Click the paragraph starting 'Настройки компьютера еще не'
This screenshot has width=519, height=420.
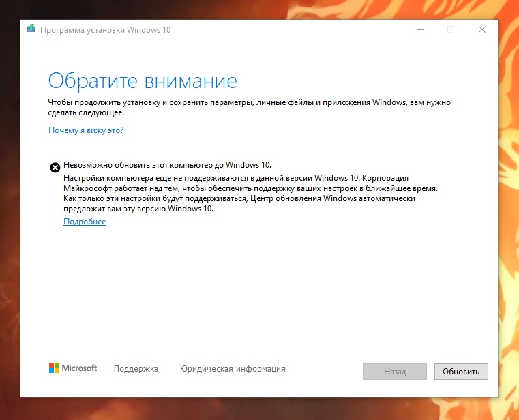(250, 193)
